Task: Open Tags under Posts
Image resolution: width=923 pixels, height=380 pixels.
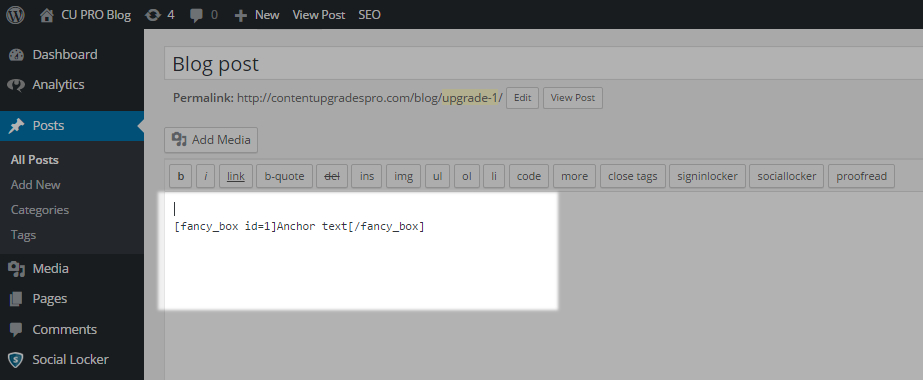Action: point(24,235)
